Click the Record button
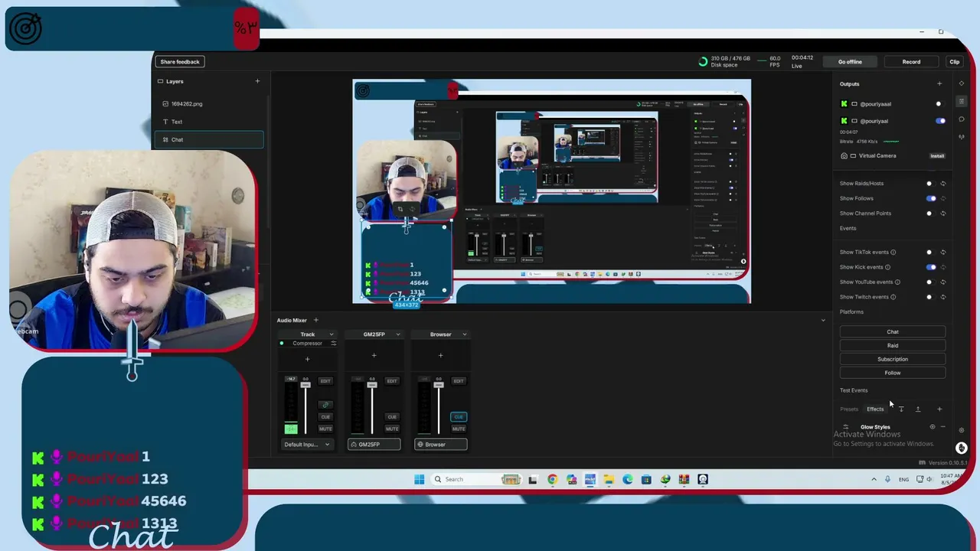This screenshot has height=551, width=980. click(911, 62)
